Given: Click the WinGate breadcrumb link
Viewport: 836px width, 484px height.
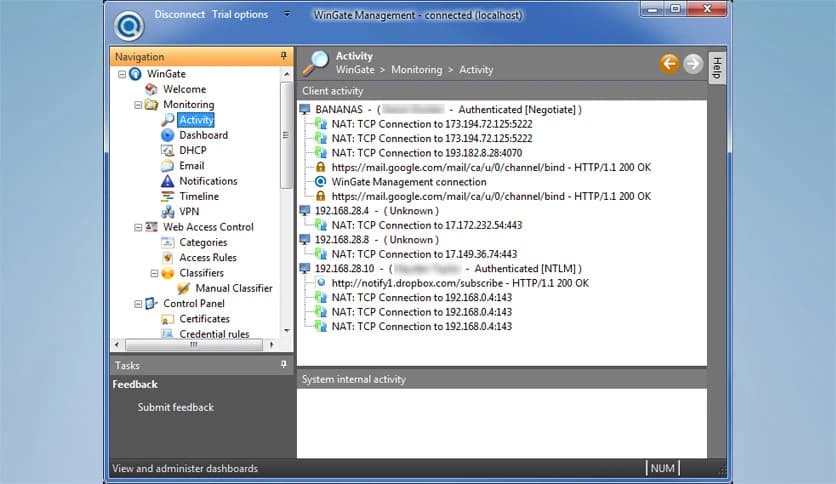Looking at the screenshot, I should (x=355, y=70).
